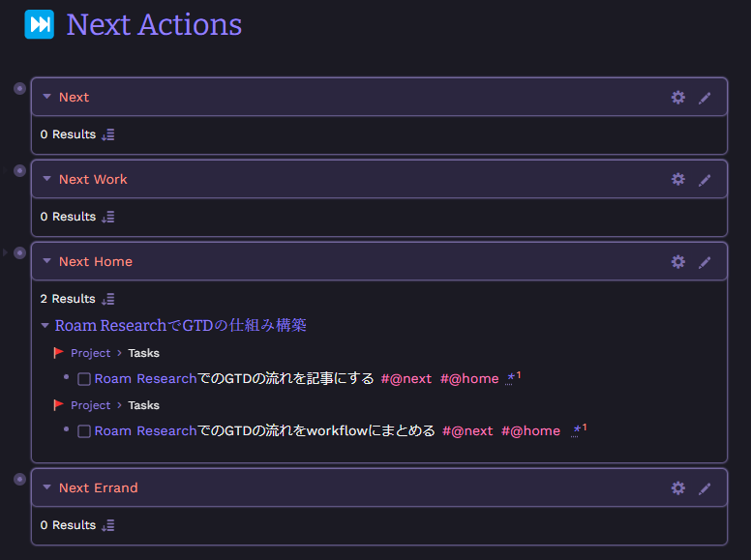
Task: Click sort icon in Next Work results
Action: pyautogui.click(x=108, y=218)
